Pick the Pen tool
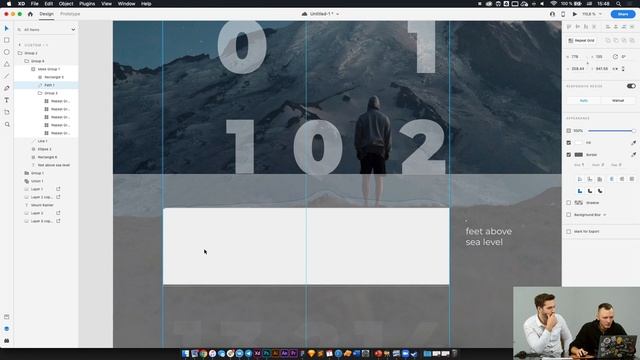Image resolution: width=640 pixels, height=360 pixels. point(7,88)
